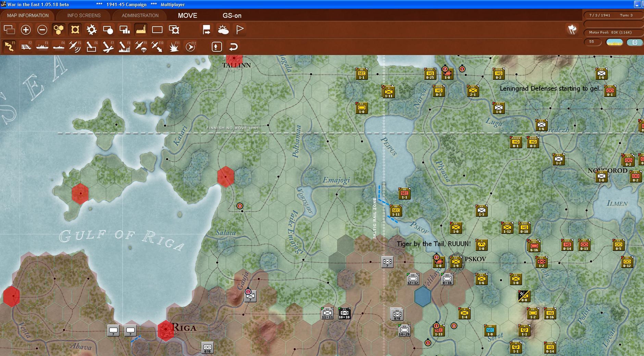This screenshot has width=644, height=356.
Task: Select the blue SEC 1-0 counter
Action: pos(490,330)
